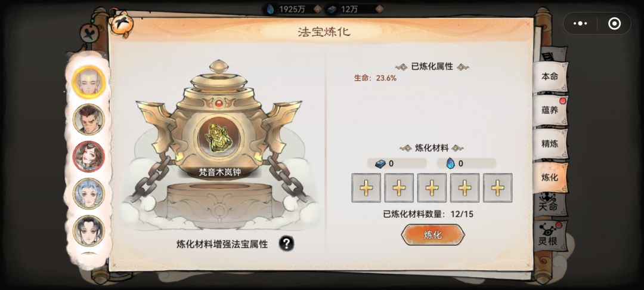This screenshot has height=290, width=644.
Task: Select the brown-haired male character avatar
Action: click(x=89, y=119)
